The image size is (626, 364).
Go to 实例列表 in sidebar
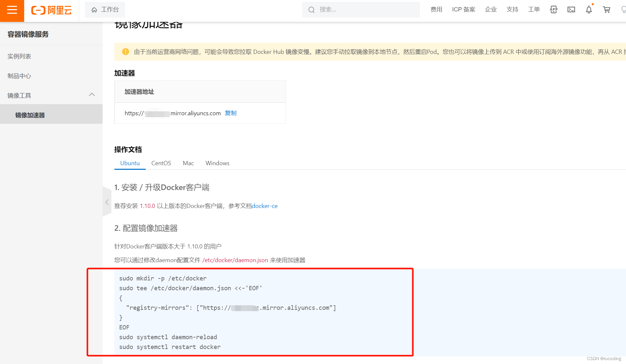tap(19, 56)
